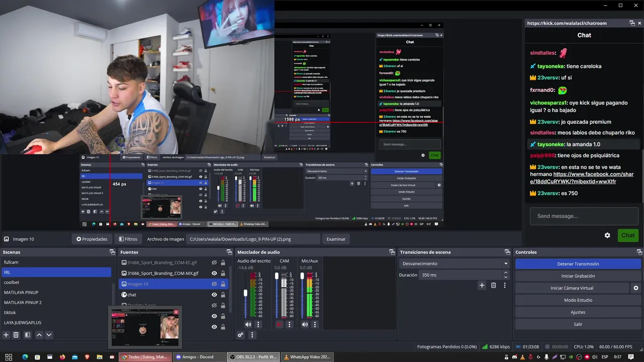Increase the transition Duración value

click(506, 273)
